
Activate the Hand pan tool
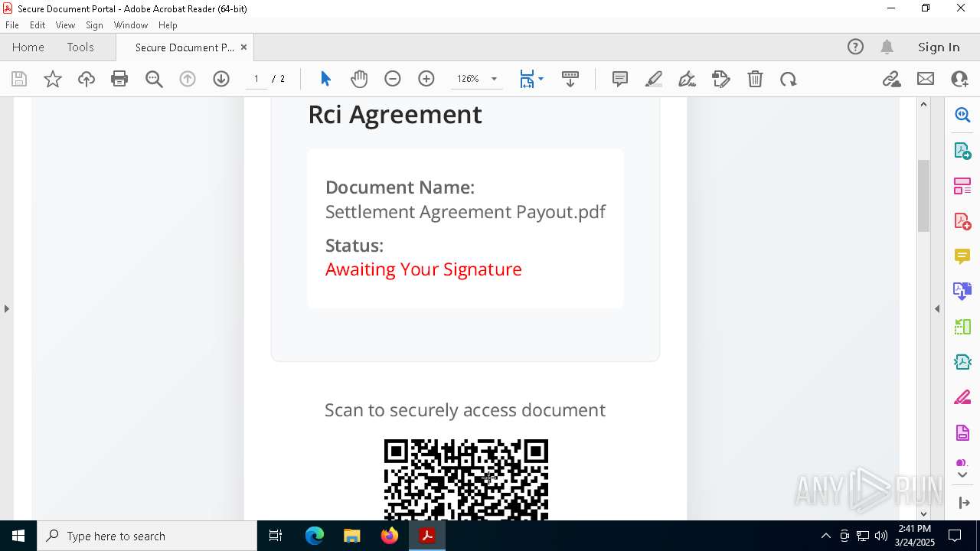(359, 79)
